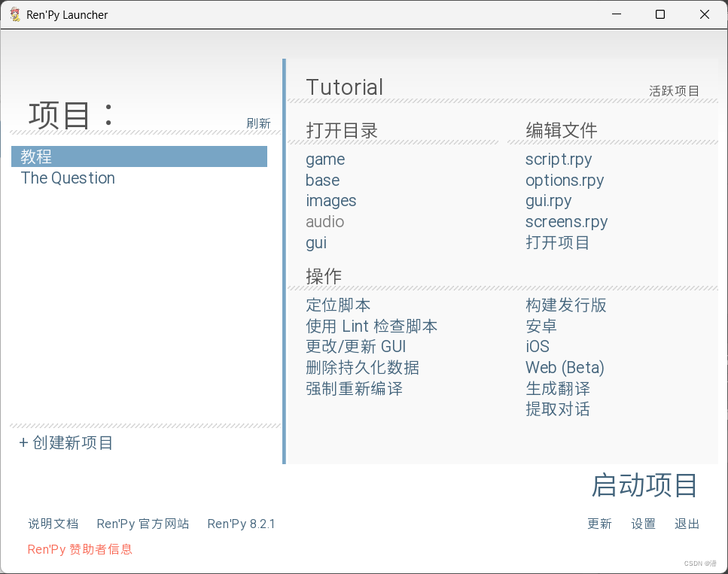
Task: Edit options.rpy file
Action: pos(565,180)
